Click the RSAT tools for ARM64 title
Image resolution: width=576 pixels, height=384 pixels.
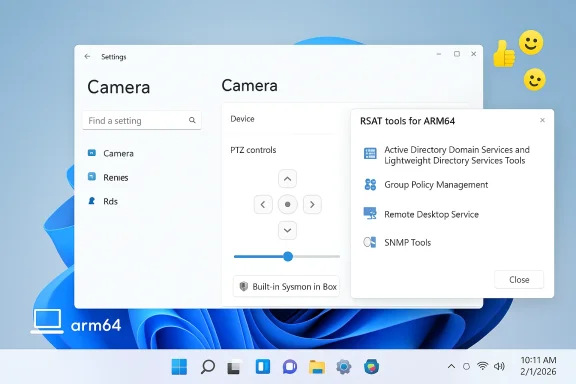[x=407, y=121]
